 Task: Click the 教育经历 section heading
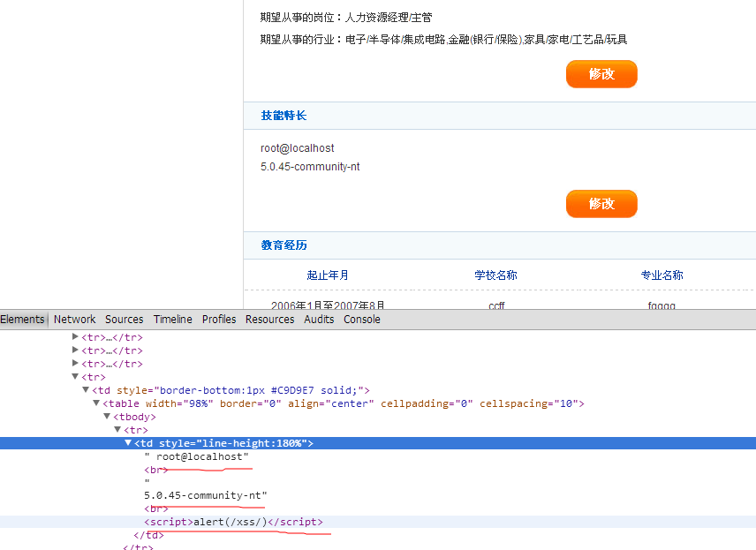[x=283, y=245]
